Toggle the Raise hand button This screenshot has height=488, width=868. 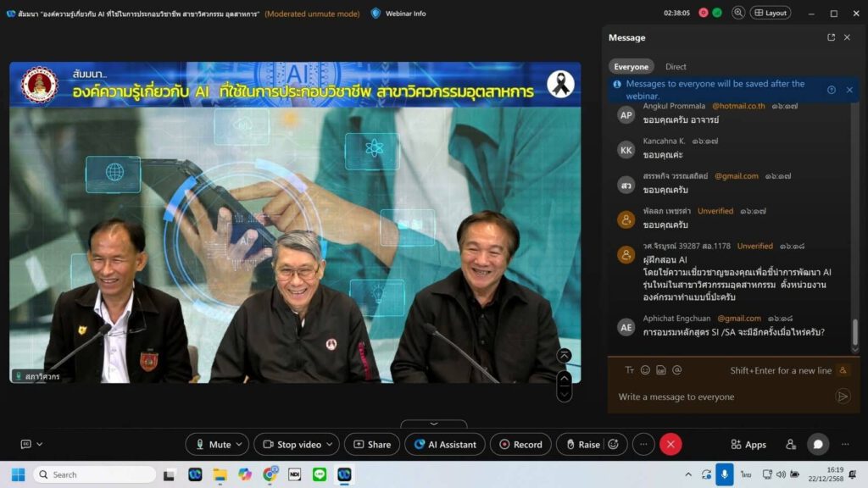click(581, 445)
